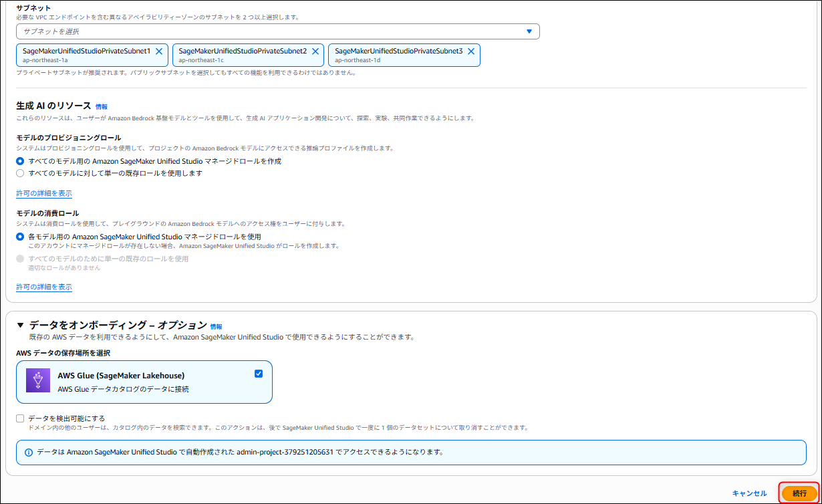Click the subnet dropdown arrow
This screenshot has width=822, height=504.
(x=529, y=31)
